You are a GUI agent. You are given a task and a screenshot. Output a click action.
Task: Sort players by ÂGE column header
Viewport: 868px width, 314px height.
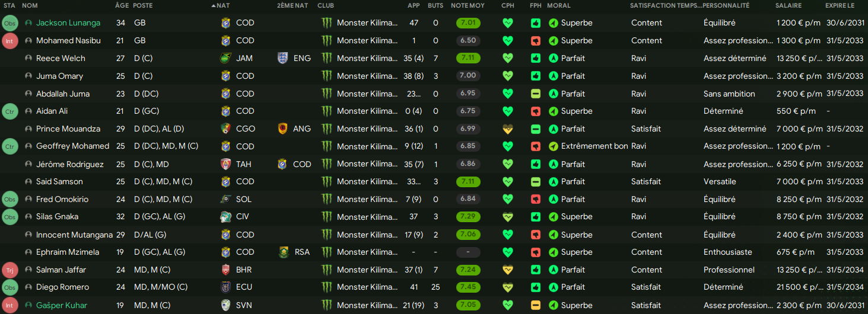(121, 5)
